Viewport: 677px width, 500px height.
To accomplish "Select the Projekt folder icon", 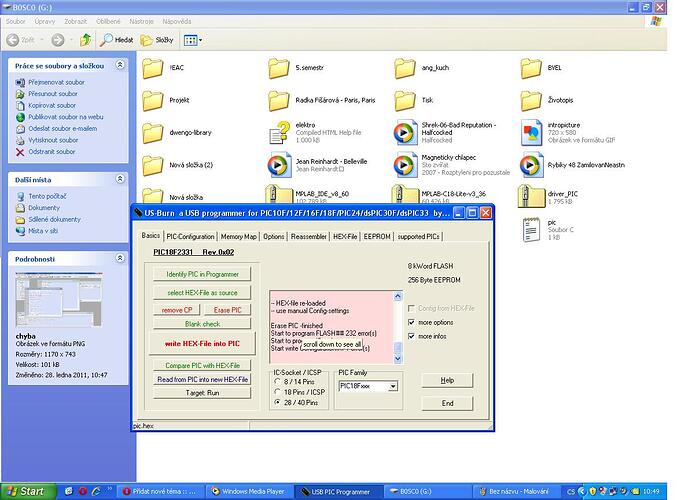I will [152, 101].
